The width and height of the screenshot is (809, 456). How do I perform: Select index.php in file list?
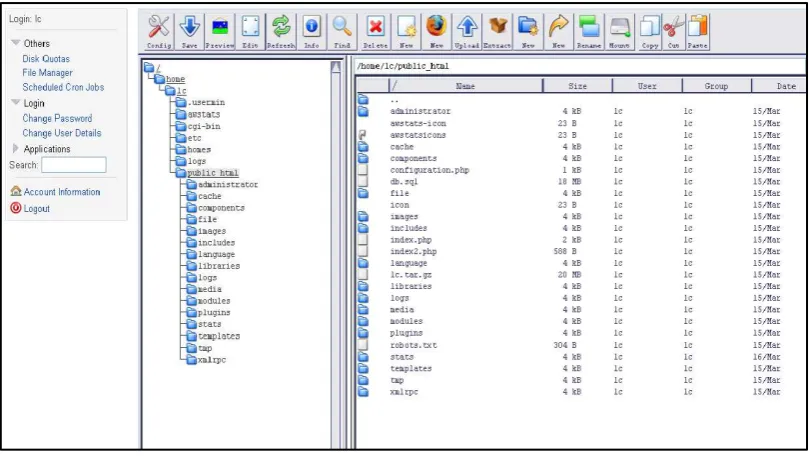coord(411,240)
